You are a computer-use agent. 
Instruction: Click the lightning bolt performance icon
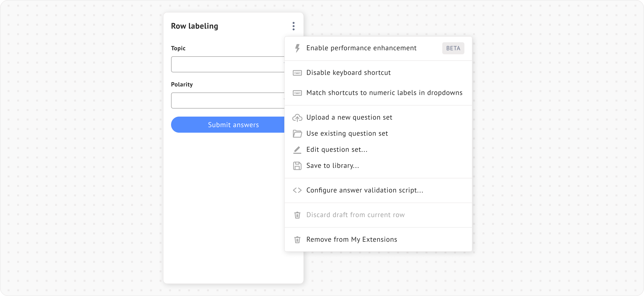coord(297,48)
